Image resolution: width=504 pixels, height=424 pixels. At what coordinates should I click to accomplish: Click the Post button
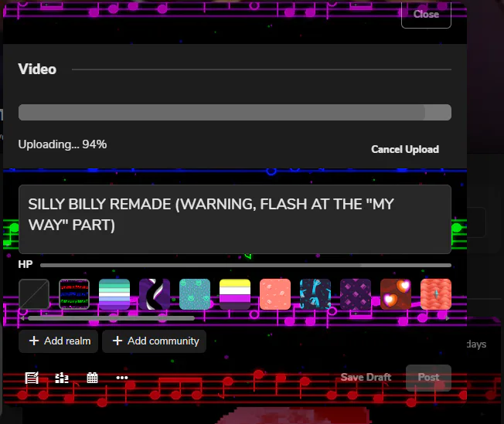[428, 378]
